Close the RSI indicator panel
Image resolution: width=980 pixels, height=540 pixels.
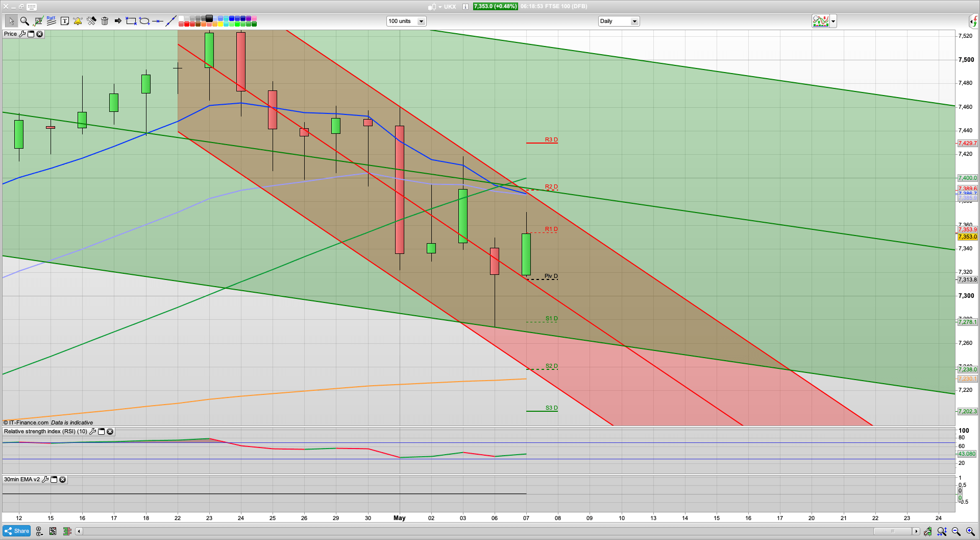tap(110, 432)
